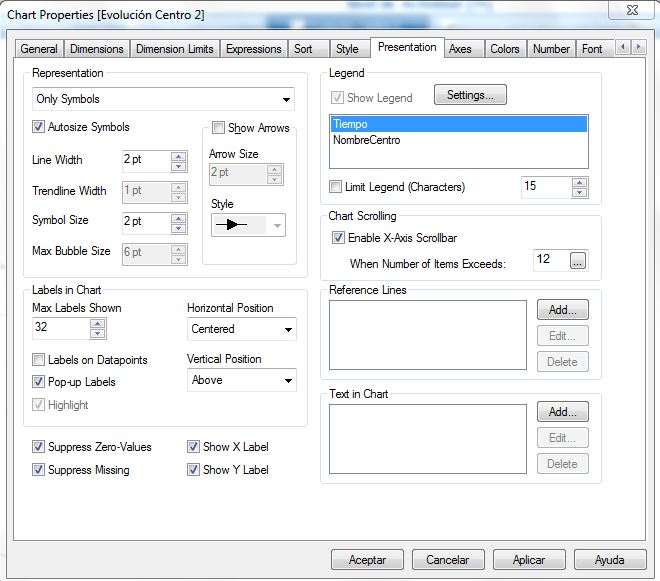Viewport: 660px width, 581px height.
Task: Decrease Symbol Size with down arrow
Action: [x=179, y=225]
